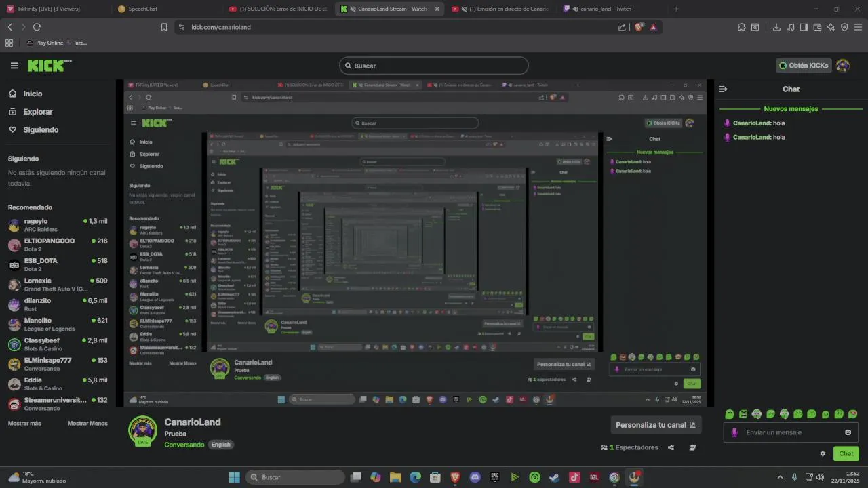Open a new browser tab
The width and height of the screenshot is (868, 488).
(676, 9)
